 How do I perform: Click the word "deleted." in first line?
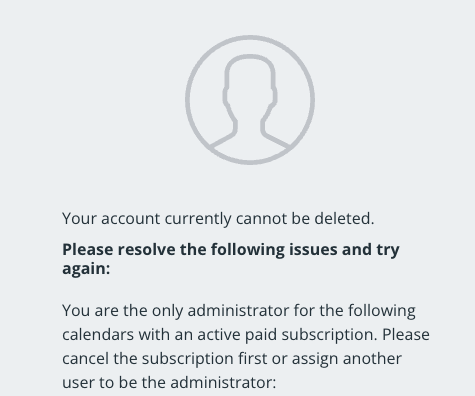pyautogui.click(x=344, y=219)
